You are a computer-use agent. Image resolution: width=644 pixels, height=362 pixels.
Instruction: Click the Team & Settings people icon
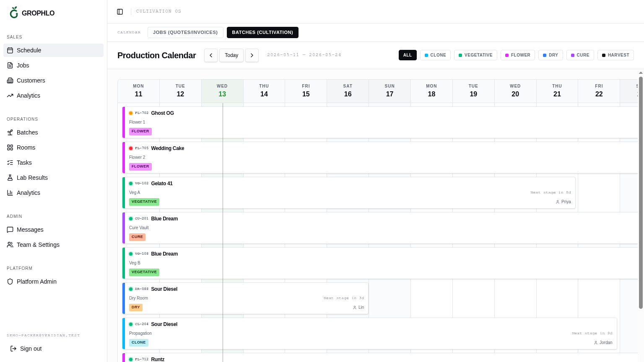10,245
